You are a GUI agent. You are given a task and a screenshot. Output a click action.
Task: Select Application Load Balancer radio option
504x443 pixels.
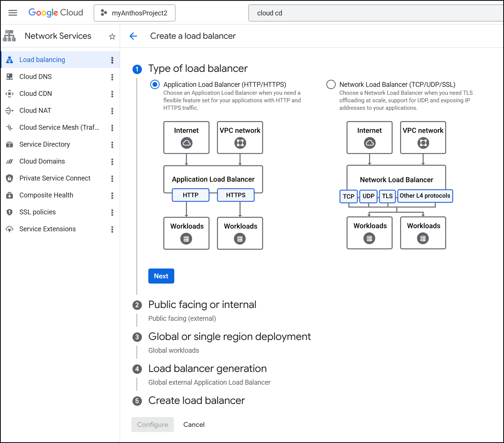point(155,85)
